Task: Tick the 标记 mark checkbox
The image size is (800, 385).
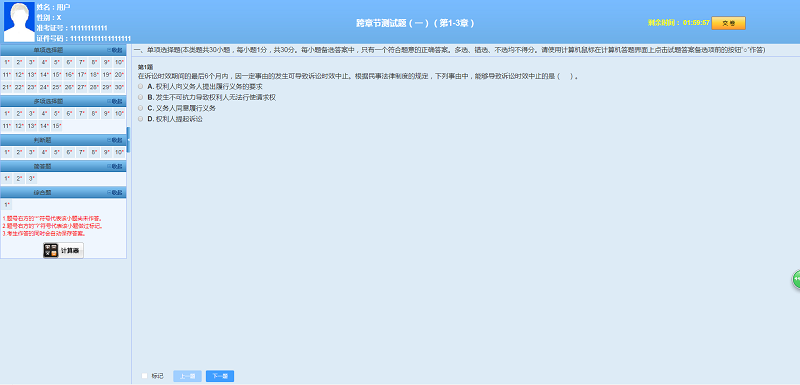Action: (x=144, y=376)
